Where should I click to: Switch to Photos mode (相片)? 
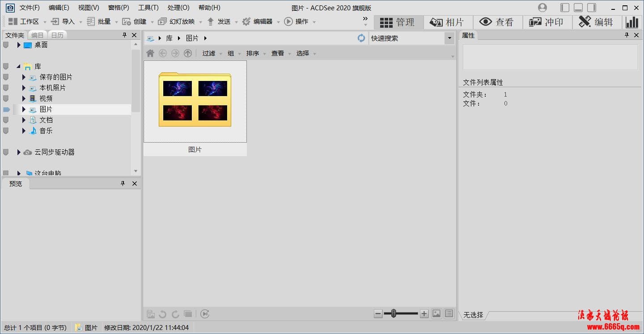click(448, 22)
